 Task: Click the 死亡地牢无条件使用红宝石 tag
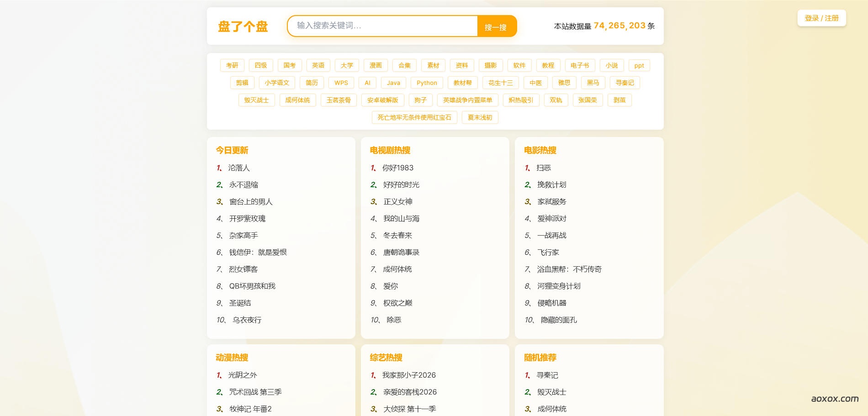pos(414,117)
